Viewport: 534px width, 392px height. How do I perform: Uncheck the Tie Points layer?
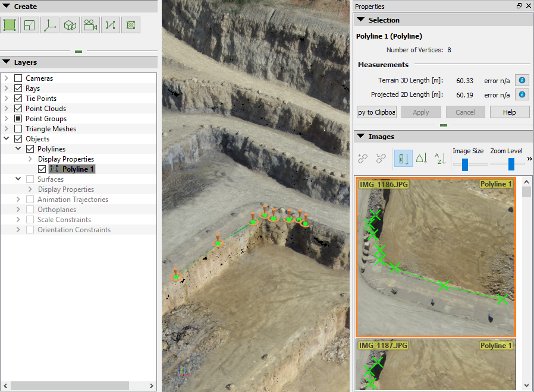(x=18, y=99)
